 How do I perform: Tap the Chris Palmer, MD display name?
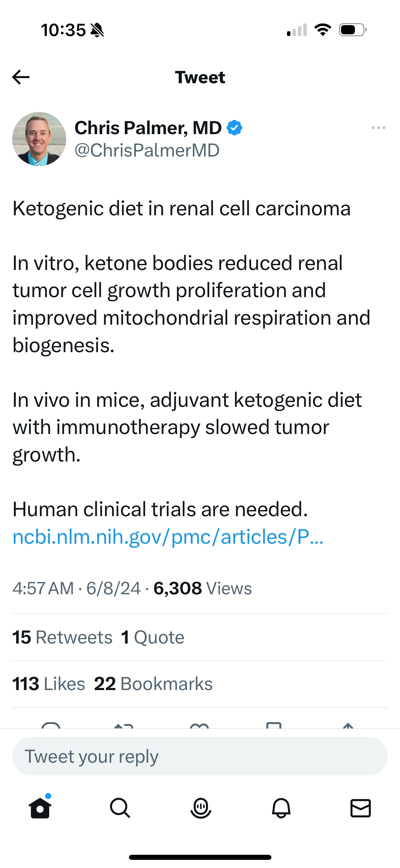[148, 128]
